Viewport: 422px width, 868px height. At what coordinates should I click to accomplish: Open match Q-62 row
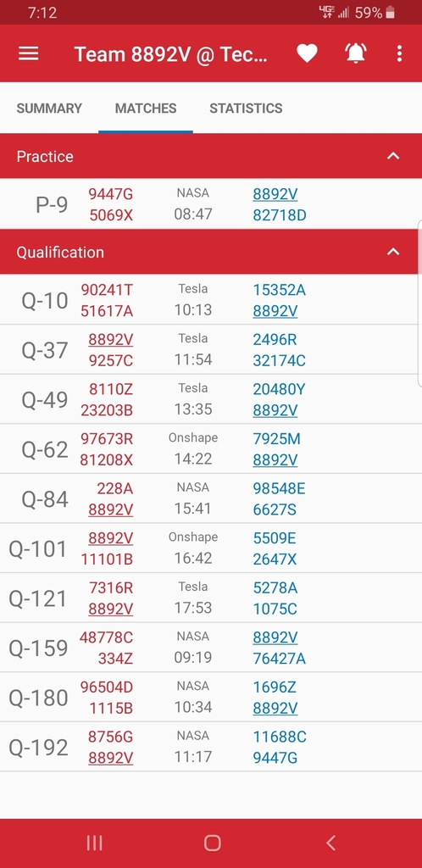tap(211, 449)
